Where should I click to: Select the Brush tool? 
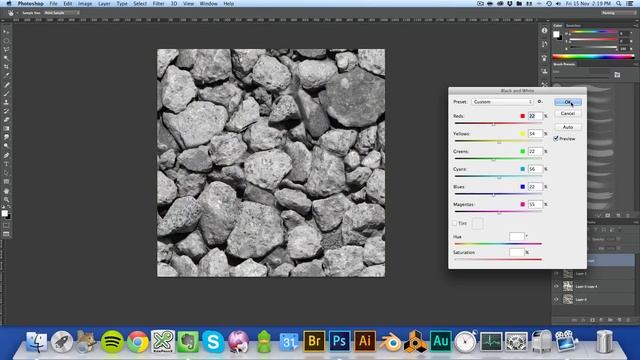coord(6,93)
